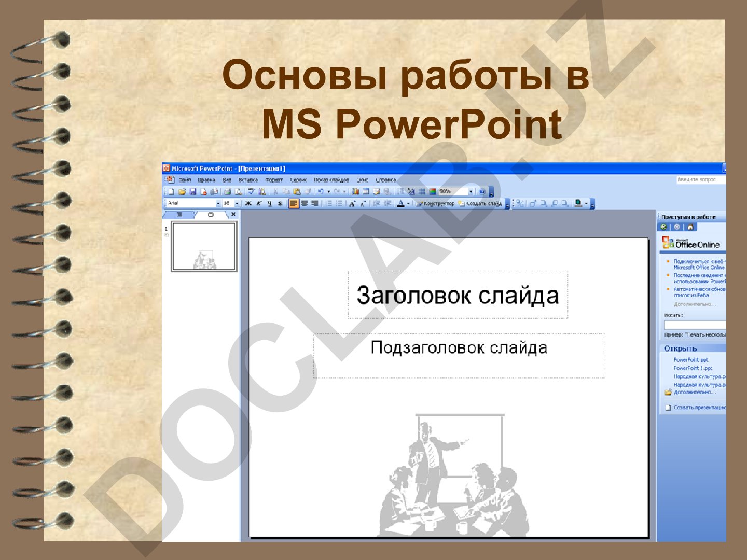Click the Save floppy disk icon
Screen dimensions: 747x560
pos(192,191)
